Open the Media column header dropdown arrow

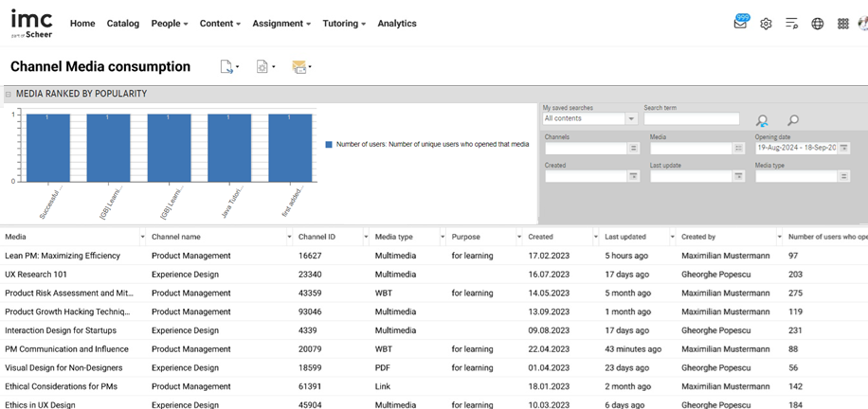pos(142,237)
